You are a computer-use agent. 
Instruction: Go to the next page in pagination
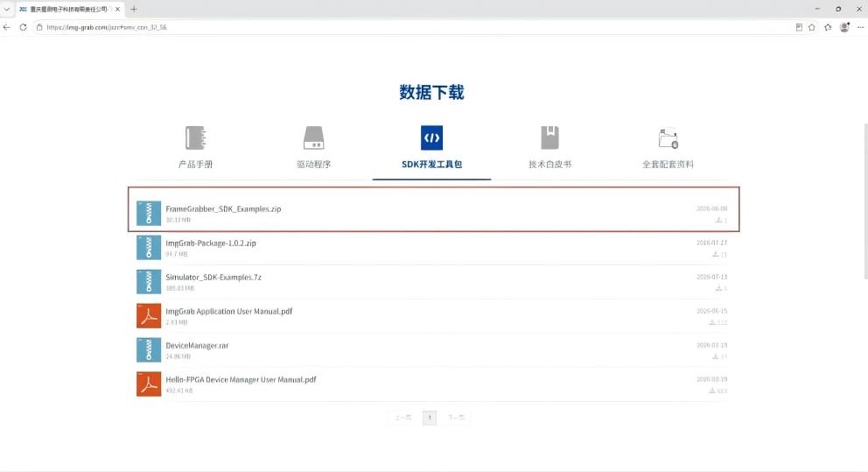pos(456,418)
